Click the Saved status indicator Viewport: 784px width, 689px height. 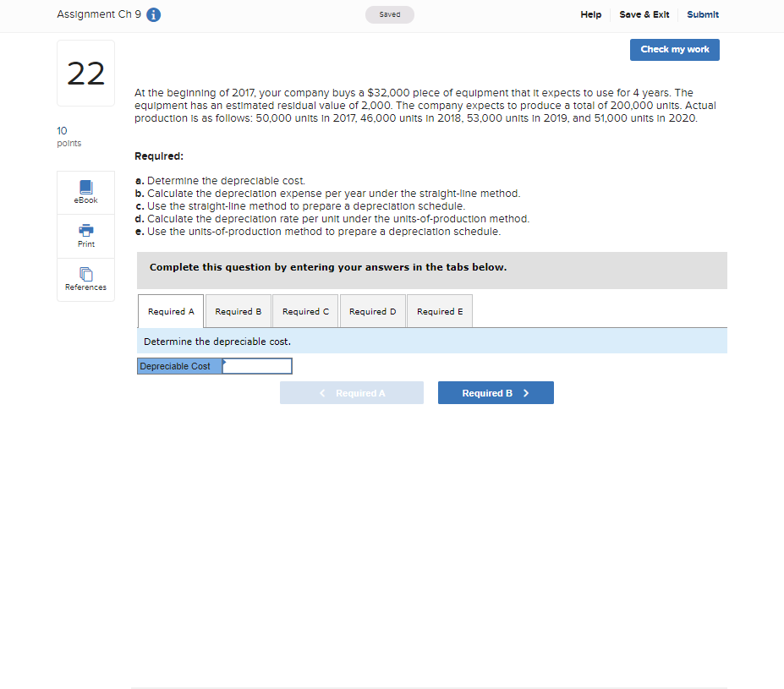[x=389, y=14]
